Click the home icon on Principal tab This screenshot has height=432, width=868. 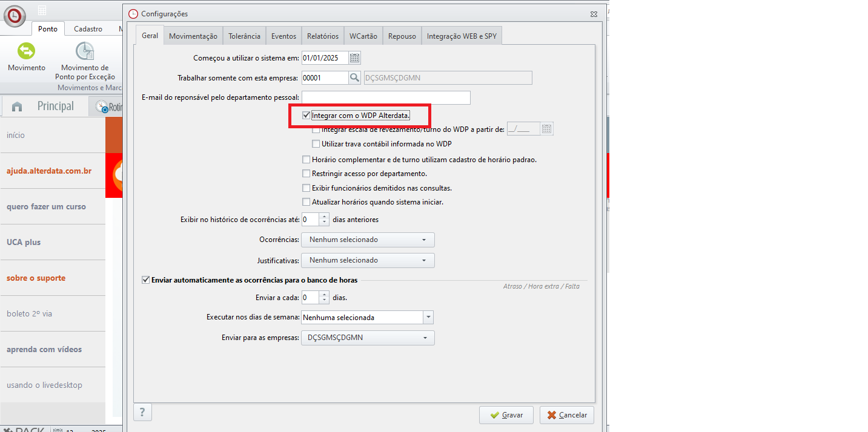tap(17, 106)
